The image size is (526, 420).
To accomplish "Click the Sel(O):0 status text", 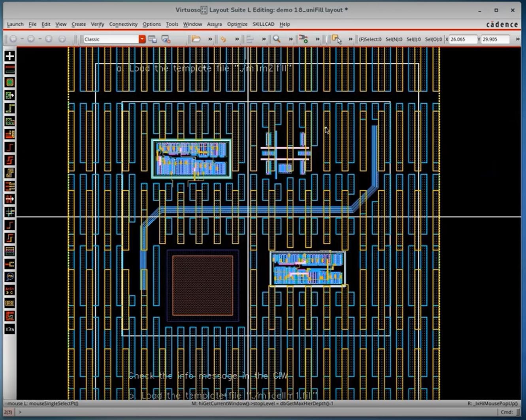I will (x=434, y=39).
